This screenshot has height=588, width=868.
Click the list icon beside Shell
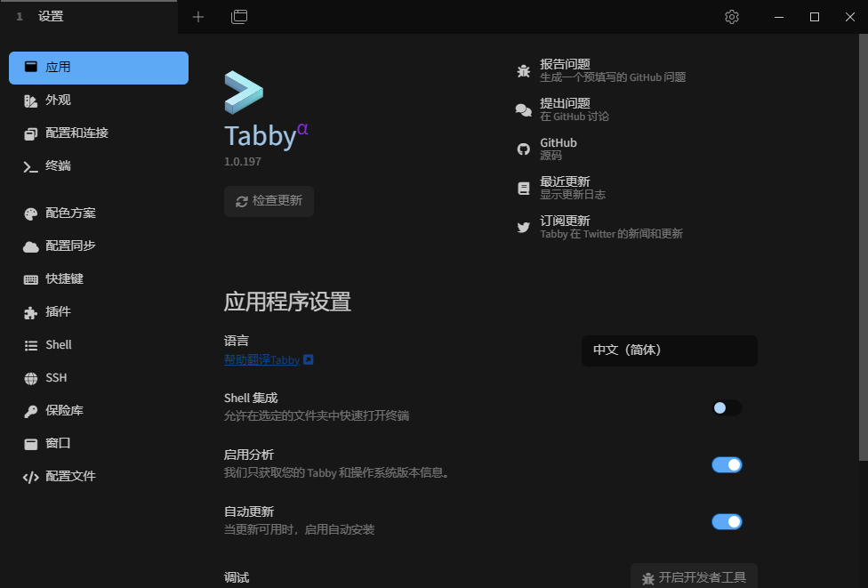pyautogui.click(x=31, y=345)
